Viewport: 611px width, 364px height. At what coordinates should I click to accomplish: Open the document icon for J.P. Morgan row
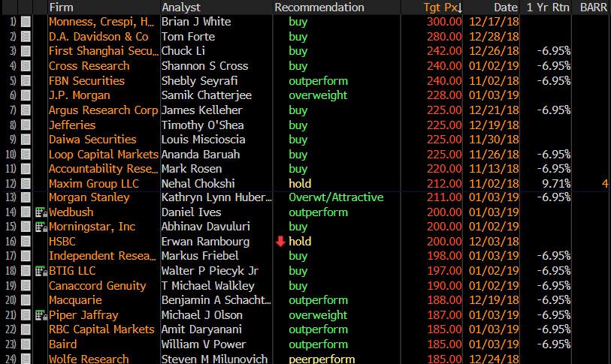(x=26, y=95)
